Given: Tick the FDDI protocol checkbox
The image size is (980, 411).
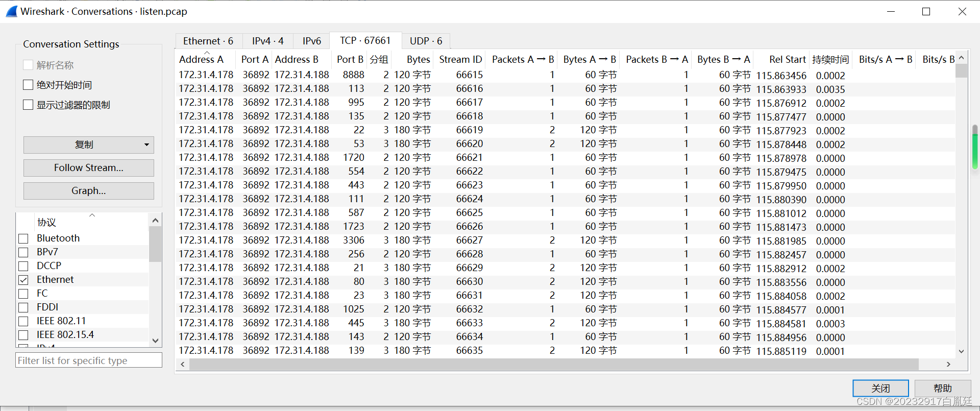Looking at the screenshot, I should click(23, 307).
